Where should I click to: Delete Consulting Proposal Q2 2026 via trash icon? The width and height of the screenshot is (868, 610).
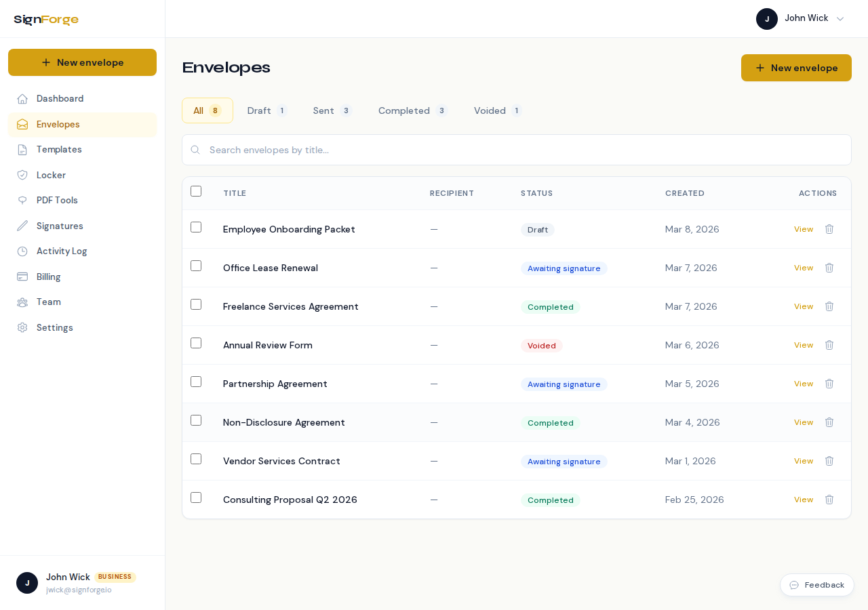click(x=829, y=500)
